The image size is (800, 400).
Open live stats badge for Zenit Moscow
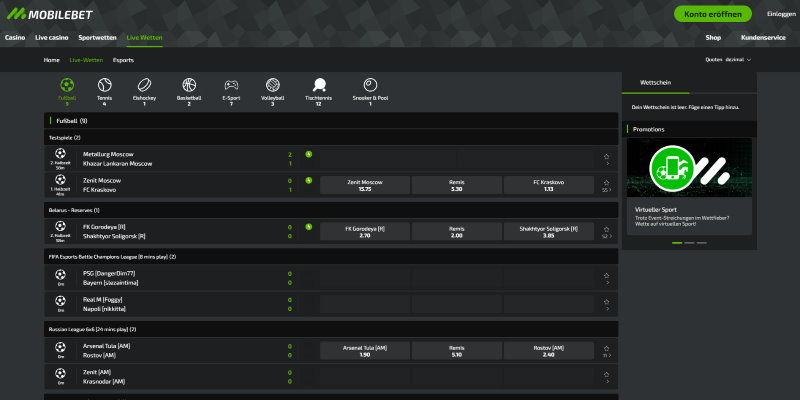tap(308, 180)
